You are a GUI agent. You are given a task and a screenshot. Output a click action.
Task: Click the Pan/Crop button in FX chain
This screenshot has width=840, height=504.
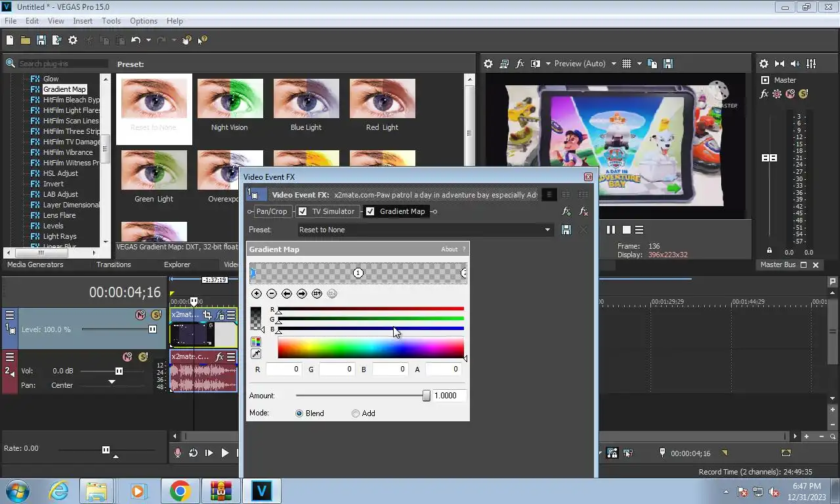tap(272, 211)
